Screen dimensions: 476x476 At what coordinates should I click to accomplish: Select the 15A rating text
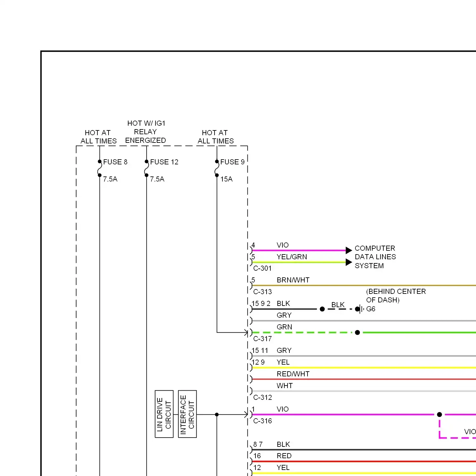(x=227, y=179)
